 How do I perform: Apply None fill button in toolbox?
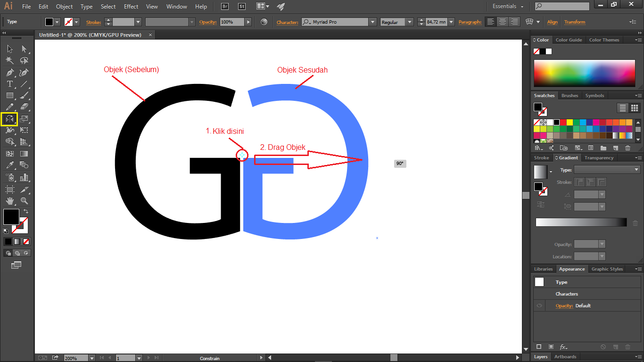pos(26,241)
